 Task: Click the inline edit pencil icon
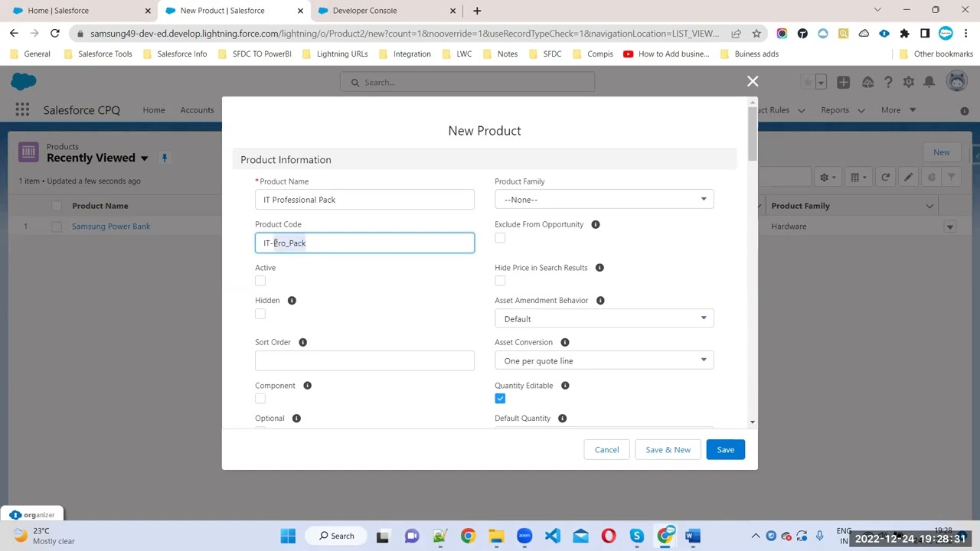[908, 178]
